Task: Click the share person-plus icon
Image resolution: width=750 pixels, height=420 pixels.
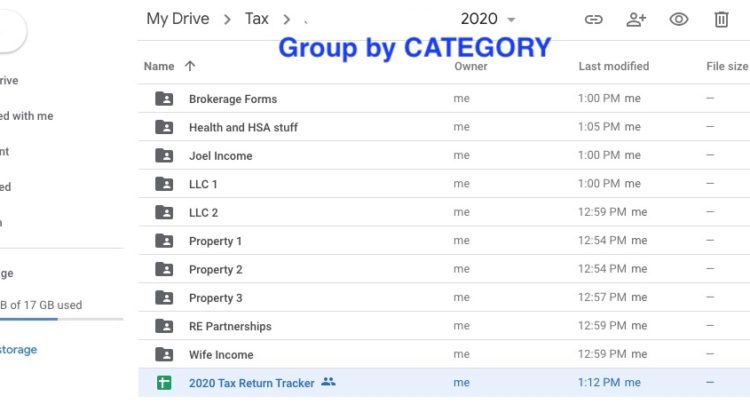Action: click(636, 19)
